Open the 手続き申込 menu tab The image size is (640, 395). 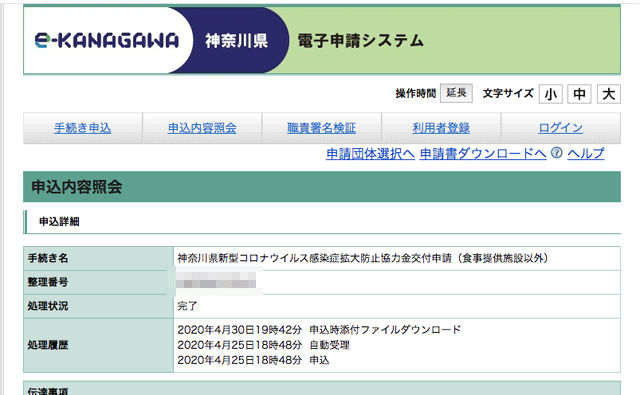[x=82, y=128]
